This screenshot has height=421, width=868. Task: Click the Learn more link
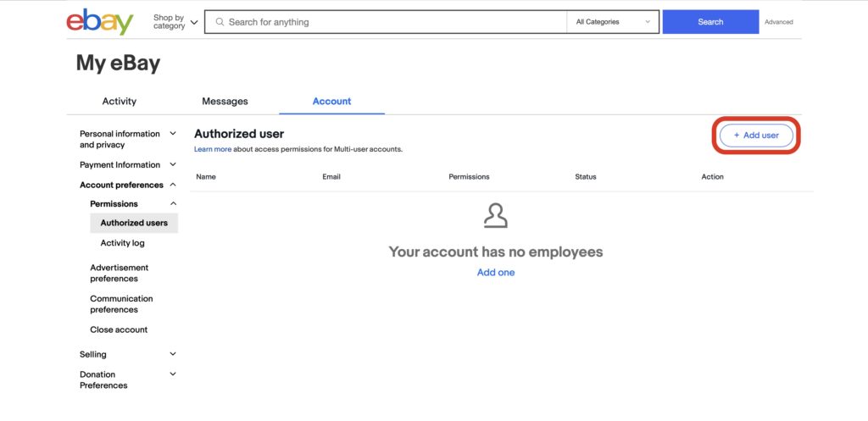point(213,149)
